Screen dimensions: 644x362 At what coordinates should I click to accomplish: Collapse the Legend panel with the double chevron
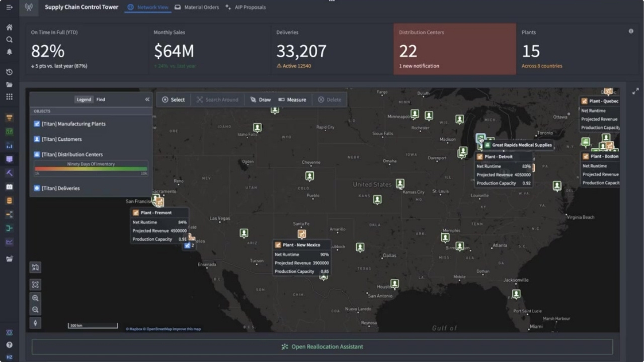coord(147,99)
